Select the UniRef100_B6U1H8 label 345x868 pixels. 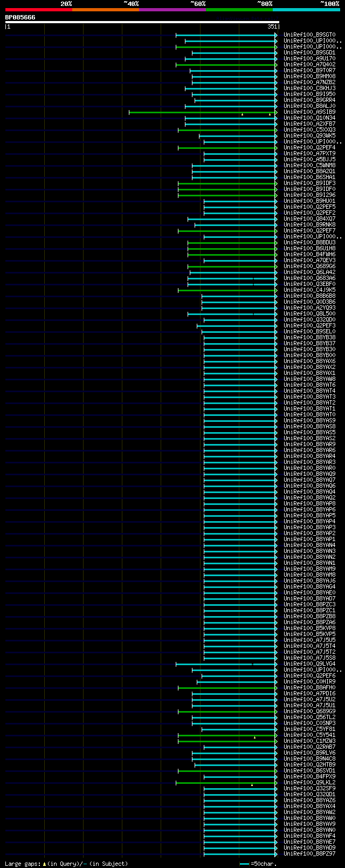click(309, 249)
